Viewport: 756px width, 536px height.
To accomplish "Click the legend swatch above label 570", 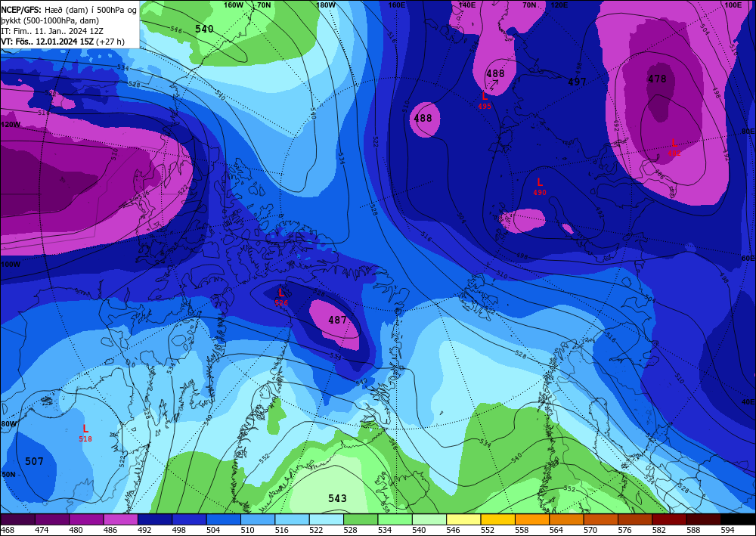I will click(601, 519).
